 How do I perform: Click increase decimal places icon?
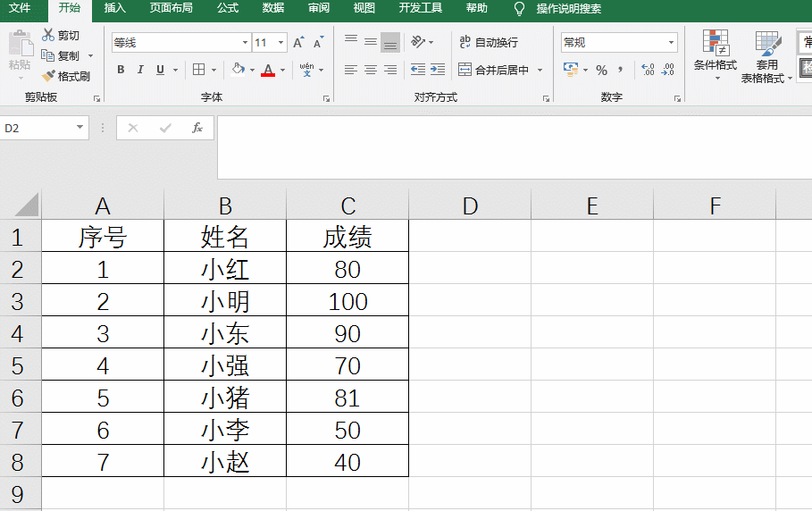coord(648,70)
